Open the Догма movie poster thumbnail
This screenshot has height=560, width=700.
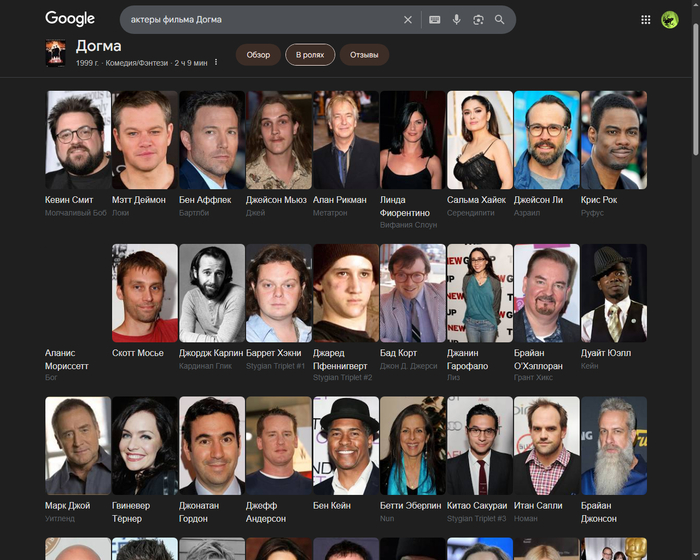56,53
